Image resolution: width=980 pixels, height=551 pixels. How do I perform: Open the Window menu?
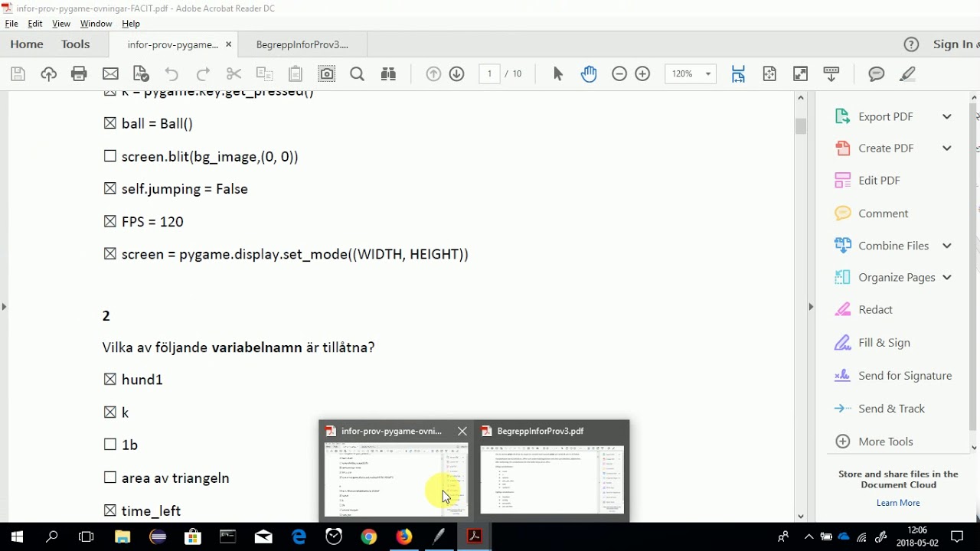[x=96, y=24]
